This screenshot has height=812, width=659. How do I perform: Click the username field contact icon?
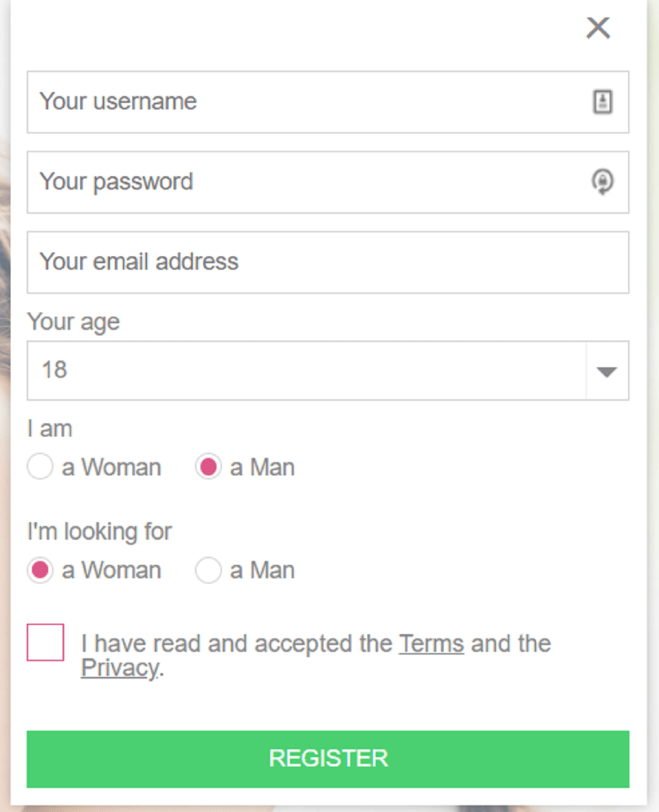602,102
